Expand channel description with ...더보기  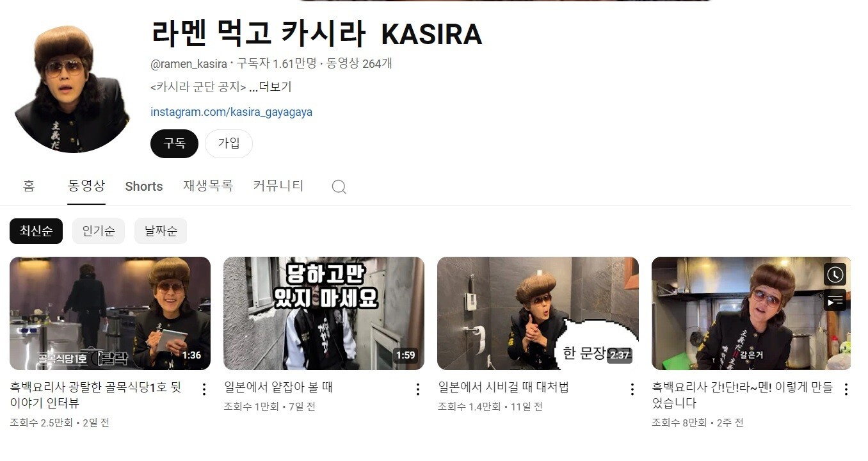coord(270,87)
